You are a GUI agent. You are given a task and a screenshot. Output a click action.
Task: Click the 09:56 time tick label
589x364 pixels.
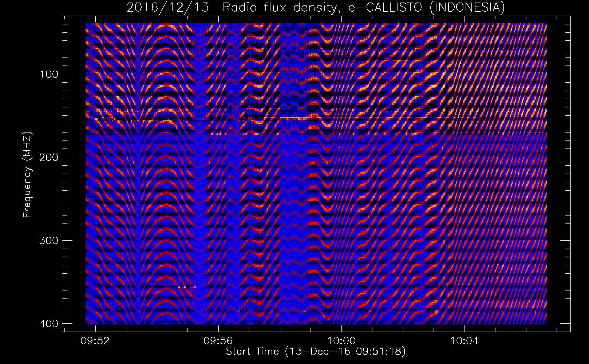click(x=218, y=341)
